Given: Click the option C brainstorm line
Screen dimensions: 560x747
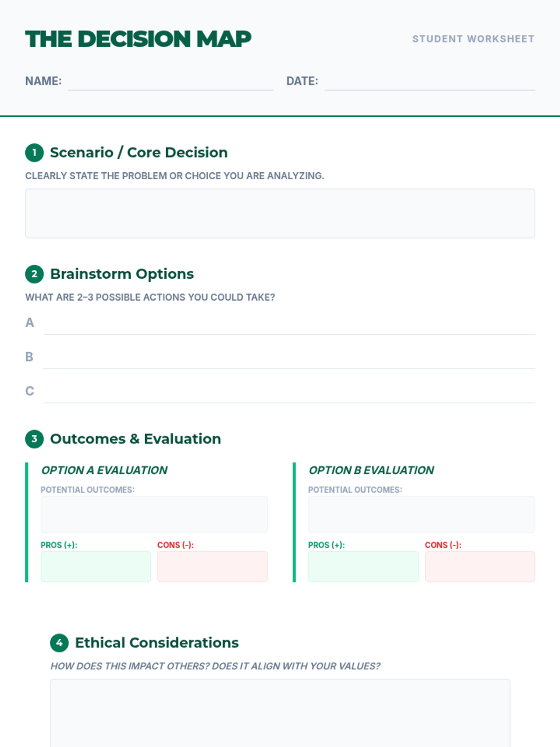Looking at the screenshot, I should click(289, 391).
